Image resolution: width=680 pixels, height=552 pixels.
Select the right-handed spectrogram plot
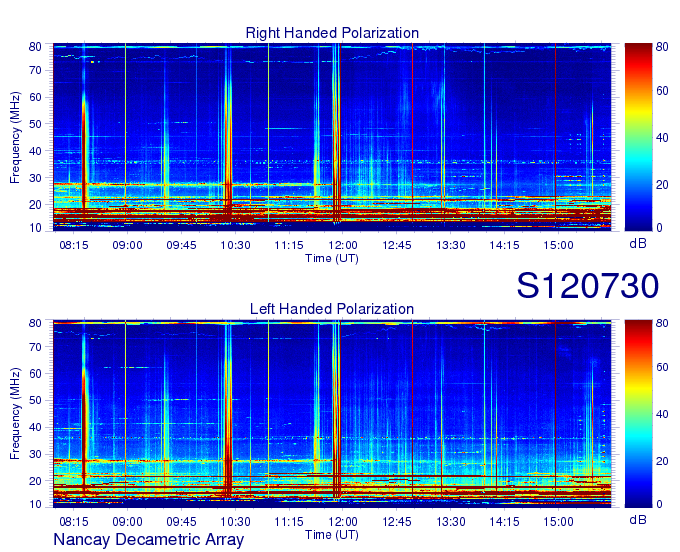332,137
